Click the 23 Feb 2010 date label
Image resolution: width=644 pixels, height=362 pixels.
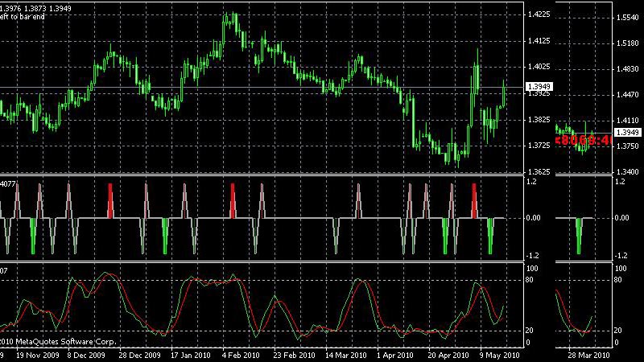(294, 355)
